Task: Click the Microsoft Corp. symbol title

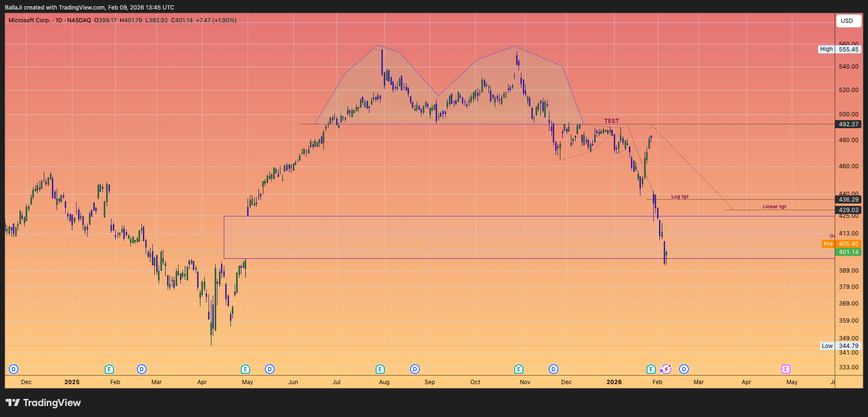Action: point(29,20)
